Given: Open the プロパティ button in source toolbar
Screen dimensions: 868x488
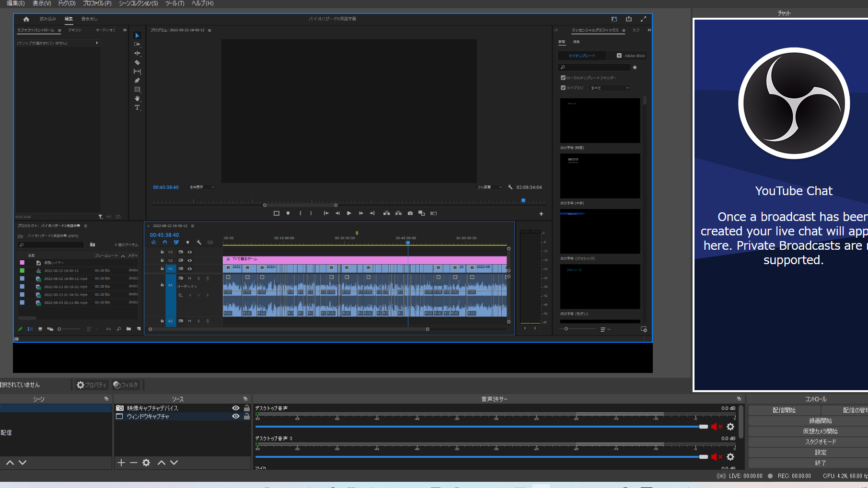Looking at the screenshot, I should click(92, 385).
